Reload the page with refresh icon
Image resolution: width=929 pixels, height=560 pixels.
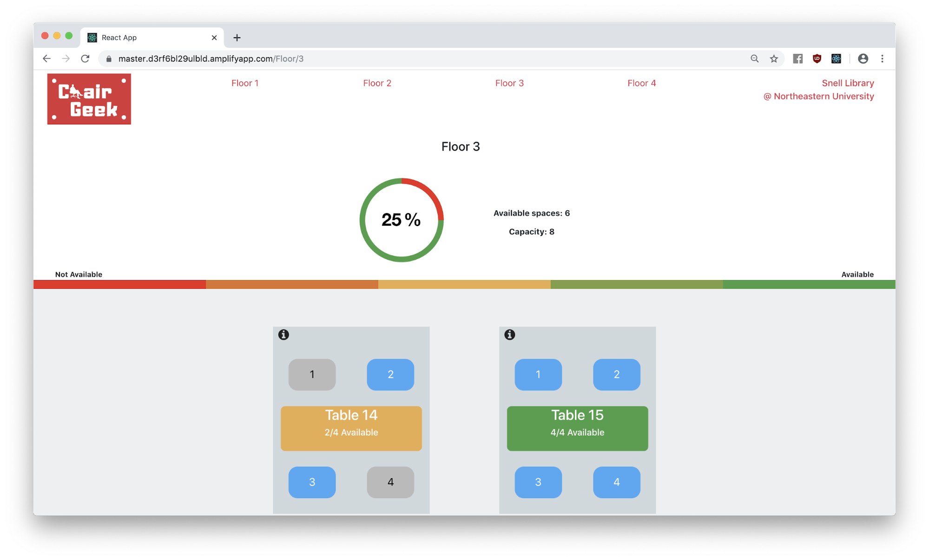pyautogui.click(x=85, y=59)
